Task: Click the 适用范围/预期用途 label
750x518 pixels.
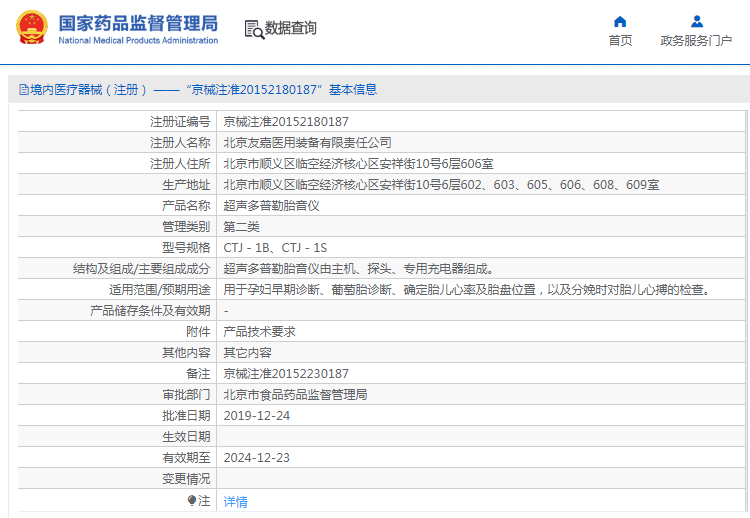Action: [x=160, y=290]
